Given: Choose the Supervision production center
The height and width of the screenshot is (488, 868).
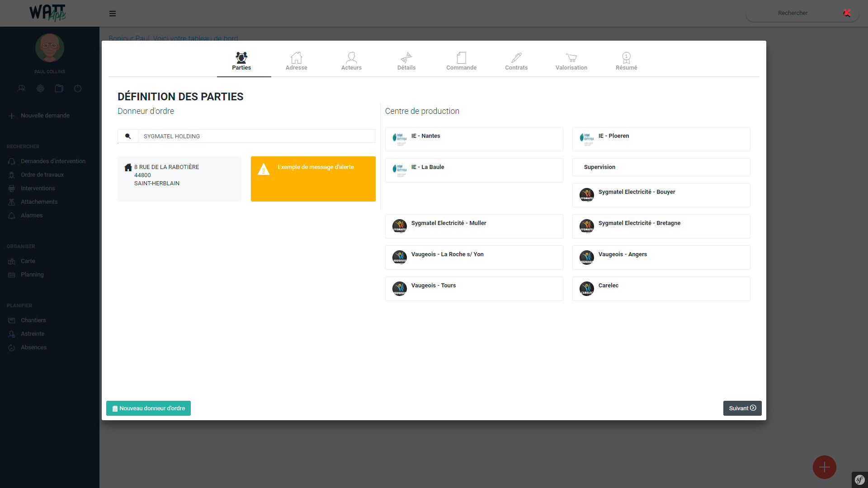Looking at the screenshot, I should pos(661,167).
